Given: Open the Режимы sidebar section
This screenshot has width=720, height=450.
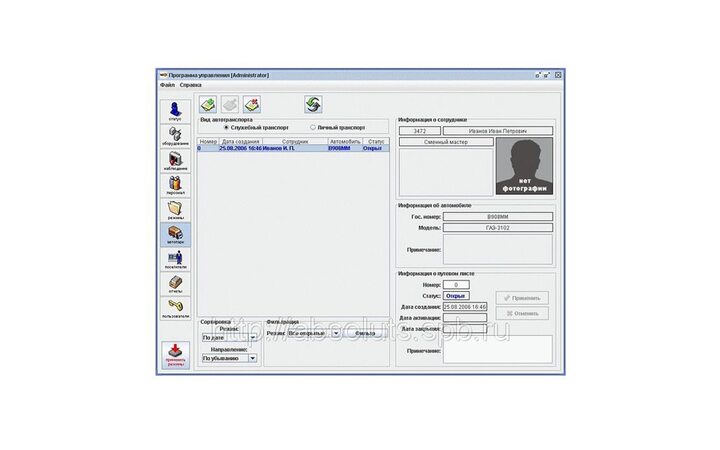Looking at the screenshot, I should click(x=175, y=210).
